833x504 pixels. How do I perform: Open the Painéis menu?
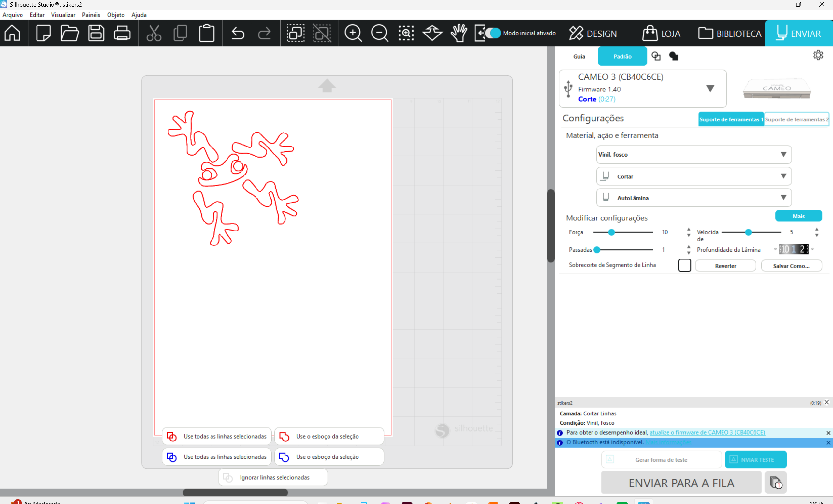pyautogui.click(x=91, y=15)
